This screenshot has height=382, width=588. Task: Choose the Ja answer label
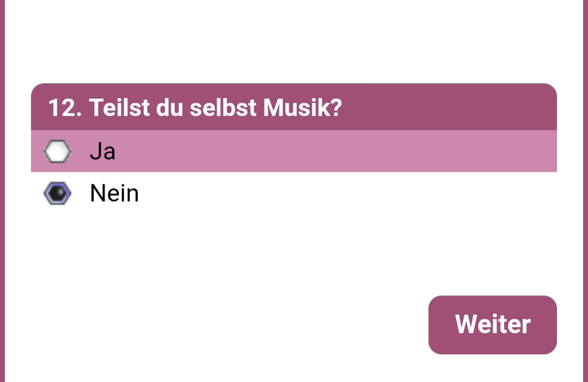[102, 151]
